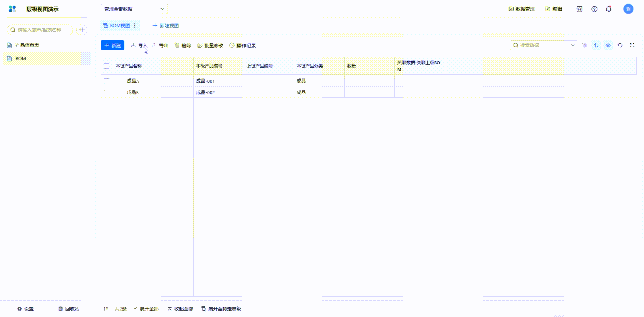644x317 pixels.
Task: Click the 本级产品分类 column header
Action: (319, 66)
